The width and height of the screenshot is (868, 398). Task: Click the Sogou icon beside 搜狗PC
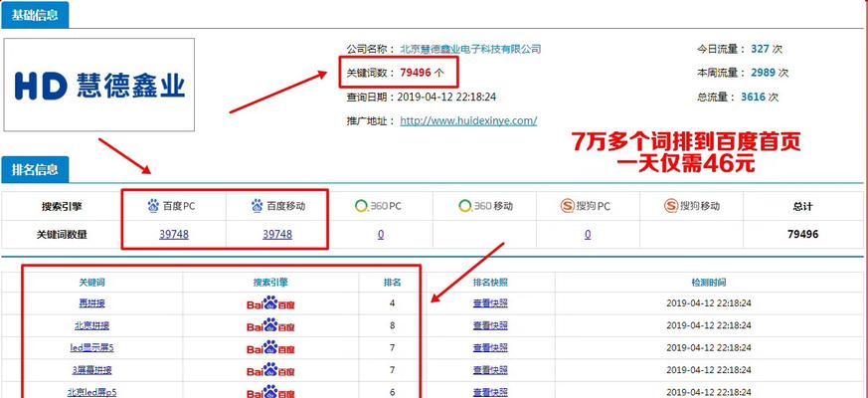click(x=568, y=206)
